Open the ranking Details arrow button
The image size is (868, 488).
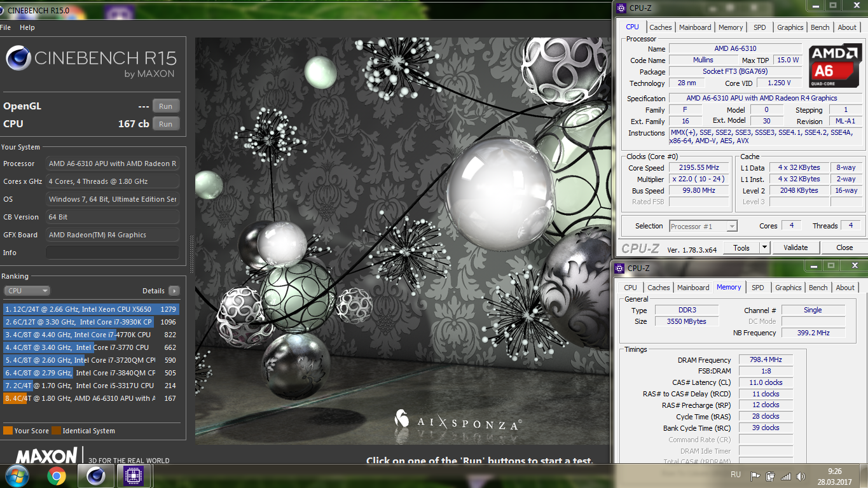tap(174, 291)
